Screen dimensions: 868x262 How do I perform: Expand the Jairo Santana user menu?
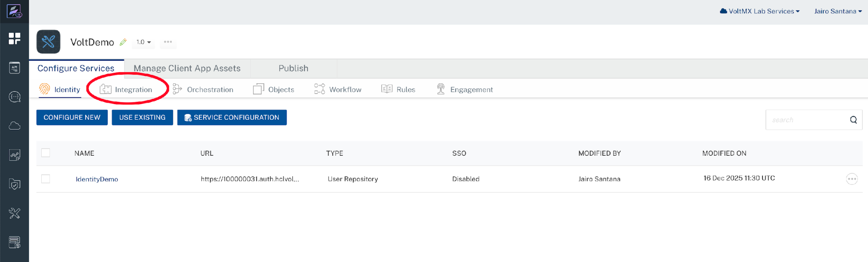click(x=838, y=11)
